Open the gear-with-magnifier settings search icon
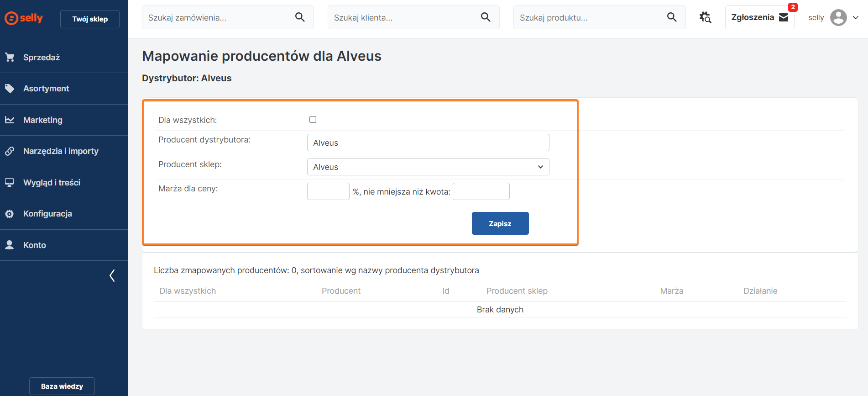The width and height of the screenshot is (868, 396). tap(705, 17)
